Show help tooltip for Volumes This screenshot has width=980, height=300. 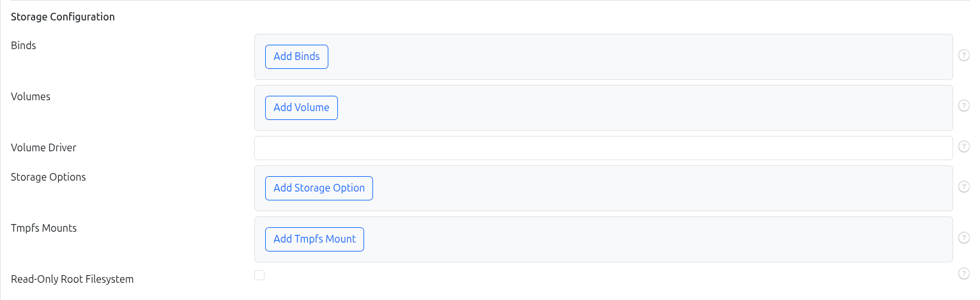click(x=964, y=107)
